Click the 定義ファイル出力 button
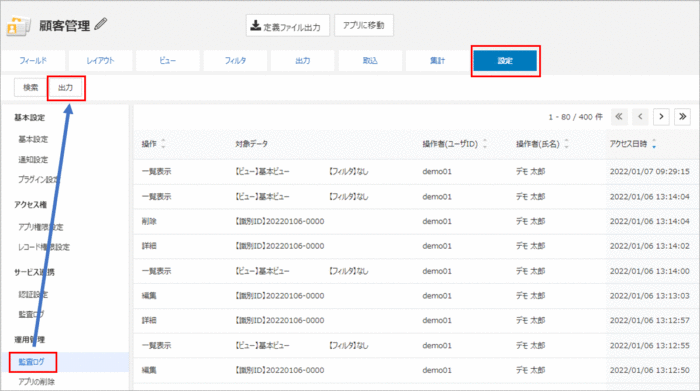The height and width of the screenshot is (391, 700). pyautogui.click(x=288, y=25)
